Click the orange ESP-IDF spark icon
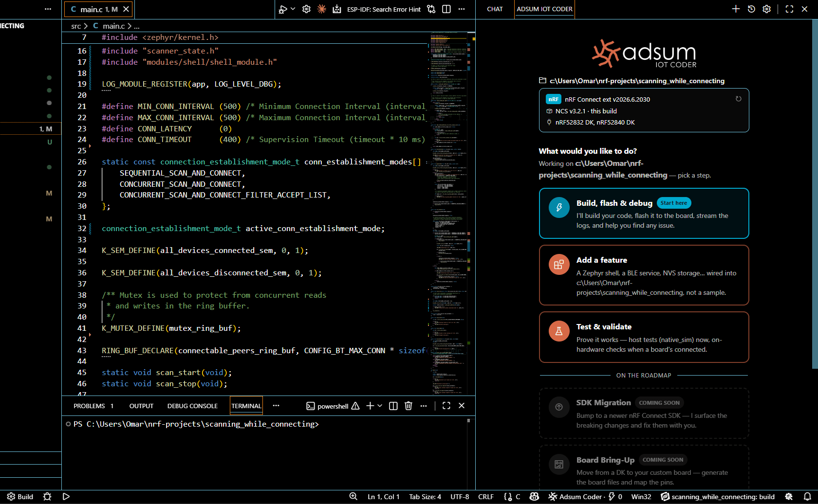This screenshot has width=818, height=504. (x=321, y=9)
